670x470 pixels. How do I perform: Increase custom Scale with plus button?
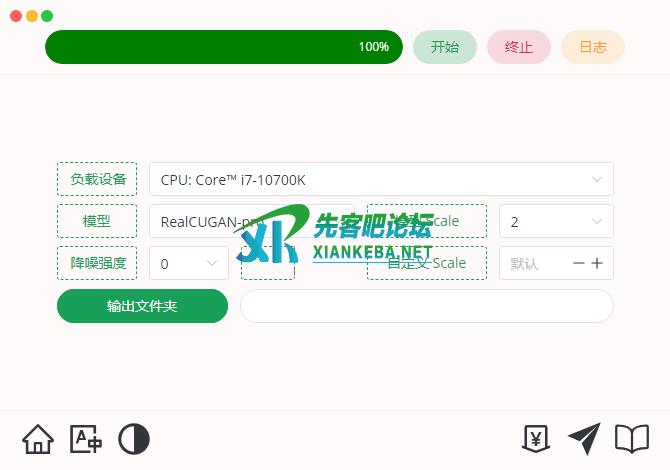point(597,263)
